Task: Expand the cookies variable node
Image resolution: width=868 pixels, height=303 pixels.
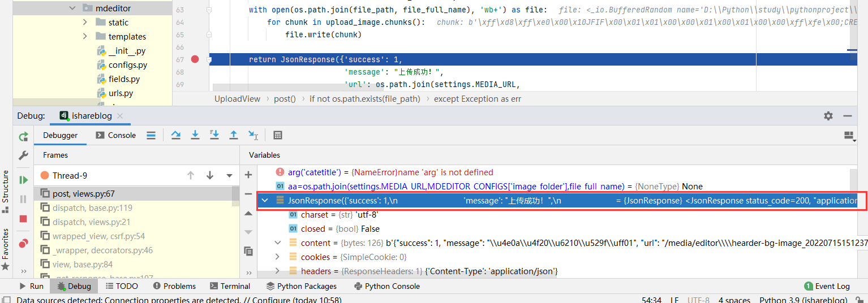Action: 277,257
